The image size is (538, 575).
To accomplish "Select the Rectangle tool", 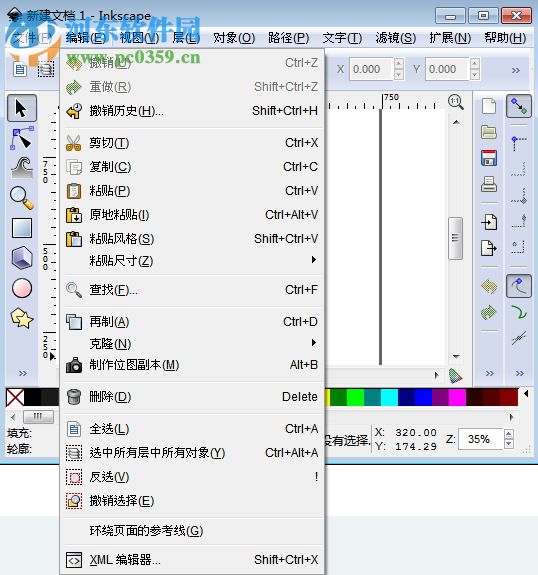I will (x=22, y=228).
